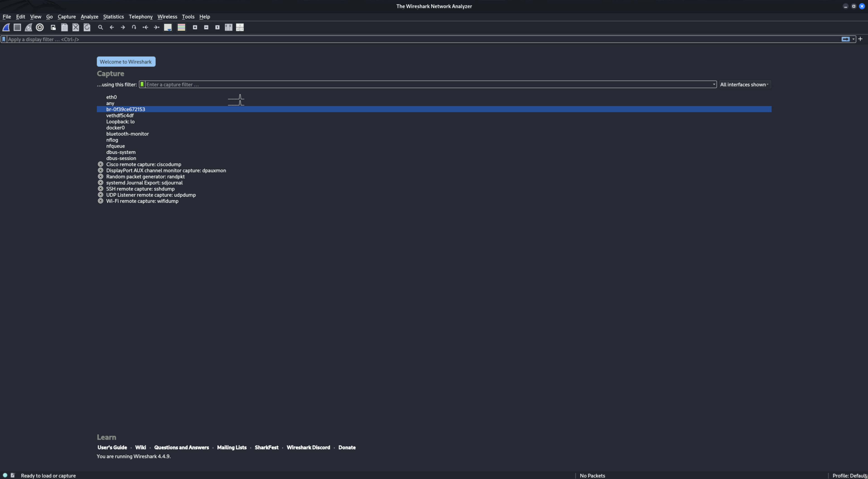Click the zoom in plus icon
The image size is (868, 479).
point(195,27)
